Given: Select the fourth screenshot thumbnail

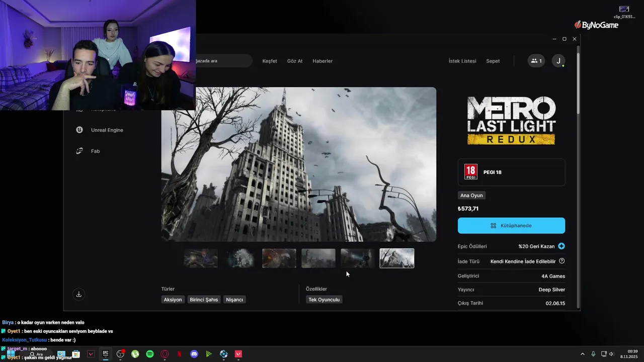Looking at the screenshot, I should (318, 258).
